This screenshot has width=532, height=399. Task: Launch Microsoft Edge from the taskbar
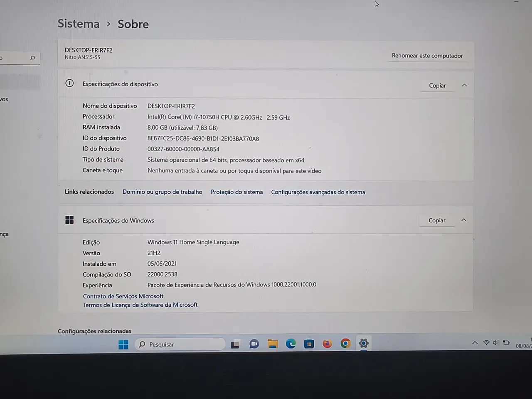click(x=291, y=344)
